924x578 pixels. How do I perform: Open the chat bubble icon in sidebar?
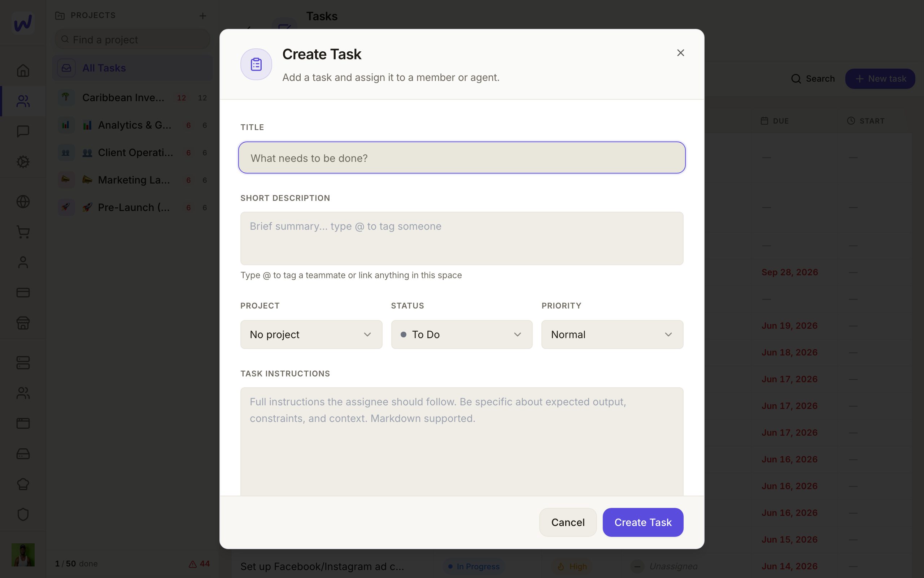[23, 131]
